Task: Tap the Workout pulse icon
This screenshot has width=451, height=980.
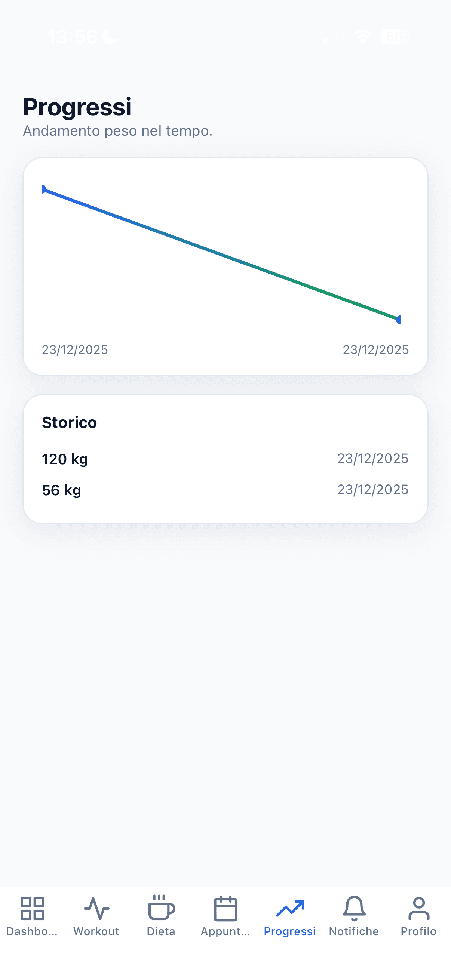Action: 96,909
